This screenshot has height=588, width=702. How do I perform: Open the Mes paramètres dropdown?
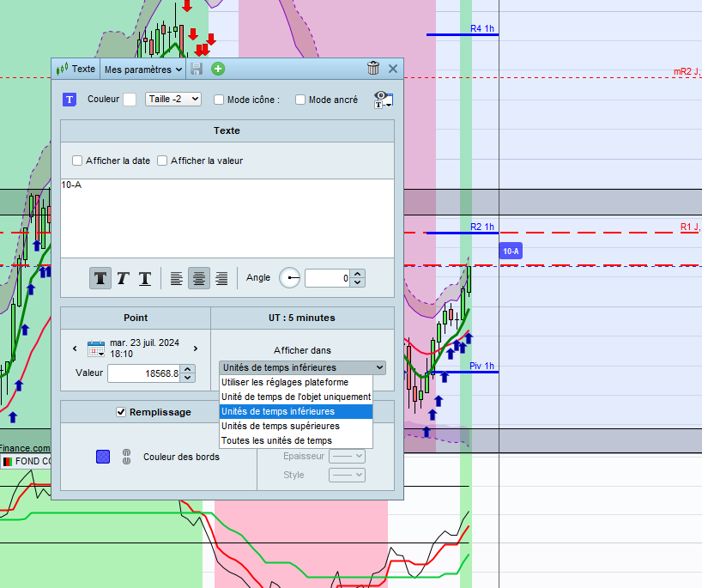(142, 70)
